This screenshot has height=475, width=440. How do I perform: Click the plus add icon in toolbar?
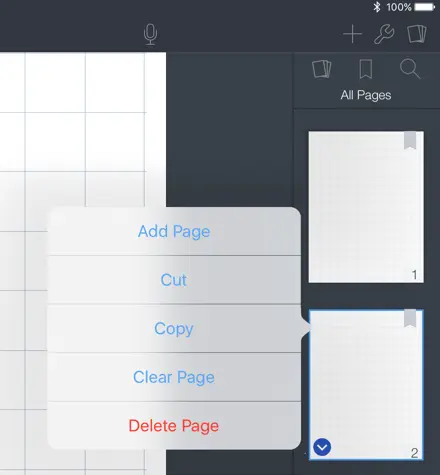pyautogui.click(x=352, y=34)
